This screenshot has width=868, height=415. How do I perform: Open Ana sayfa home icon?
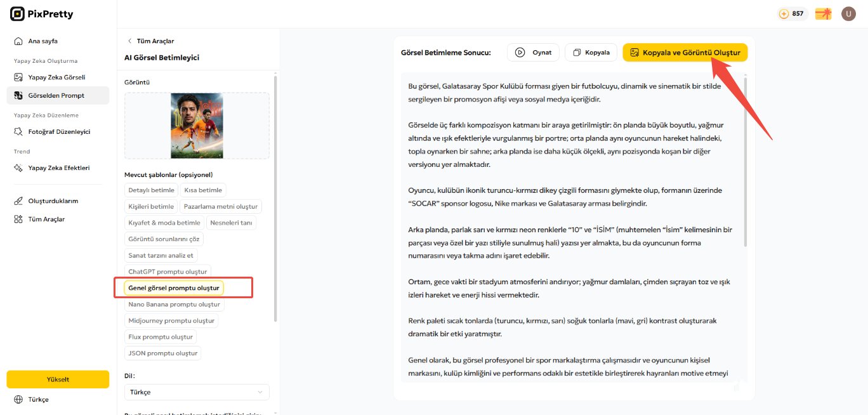point(18,41)
